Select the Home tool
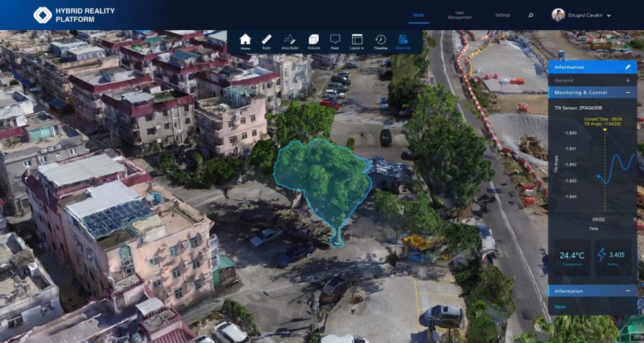The height and width of the screenshot is (343, 644). point(245,42)
